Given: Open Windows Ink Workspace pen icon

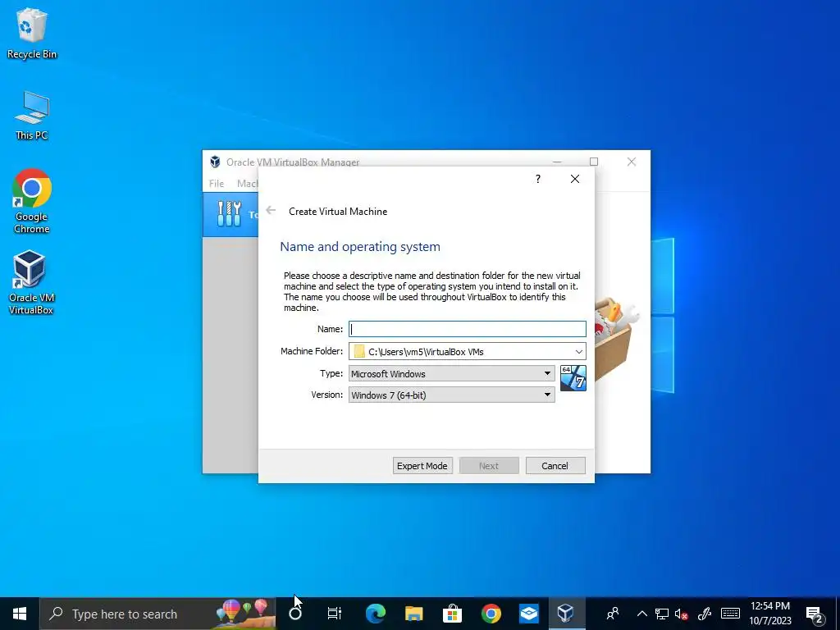Looking at the screenshot, I should tap(705, 614).
